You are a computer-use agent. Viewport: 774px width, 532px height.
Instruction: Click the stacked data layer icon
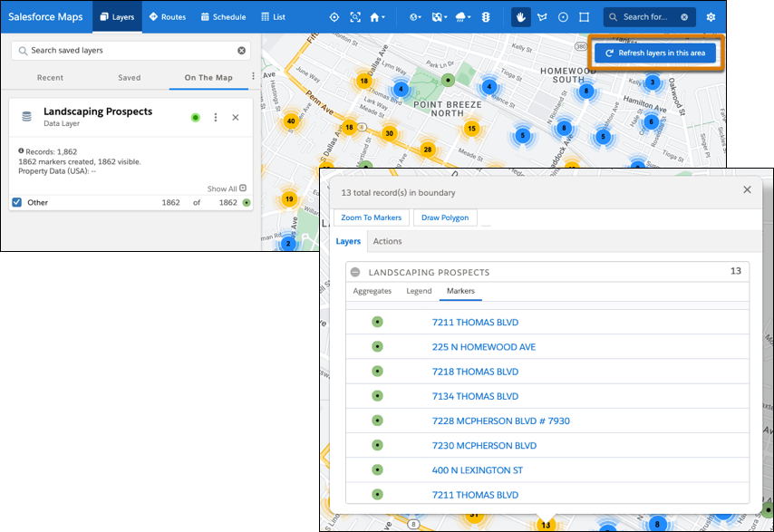(x=26, y=117)
